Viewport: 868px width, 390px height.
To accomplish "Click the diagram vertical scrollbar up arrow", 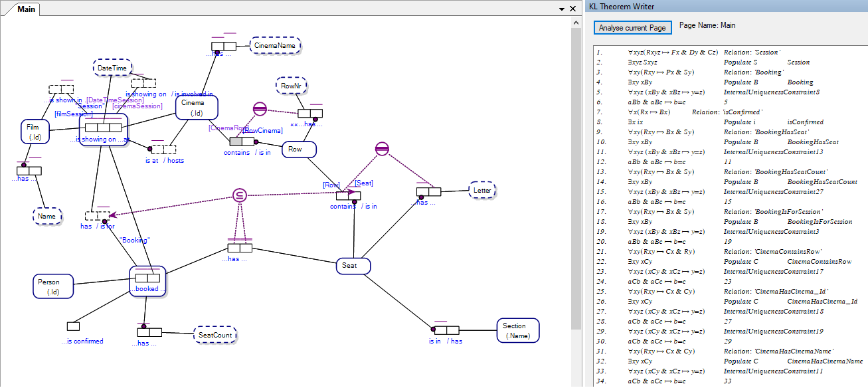I will pos(576,22).
